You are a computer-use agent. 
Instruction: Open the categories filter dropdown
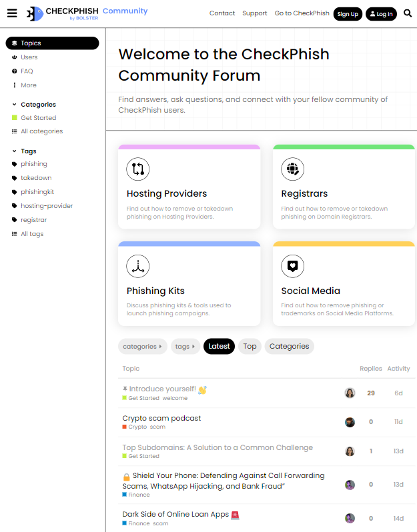pyautogui.click(x=143, y=347)
